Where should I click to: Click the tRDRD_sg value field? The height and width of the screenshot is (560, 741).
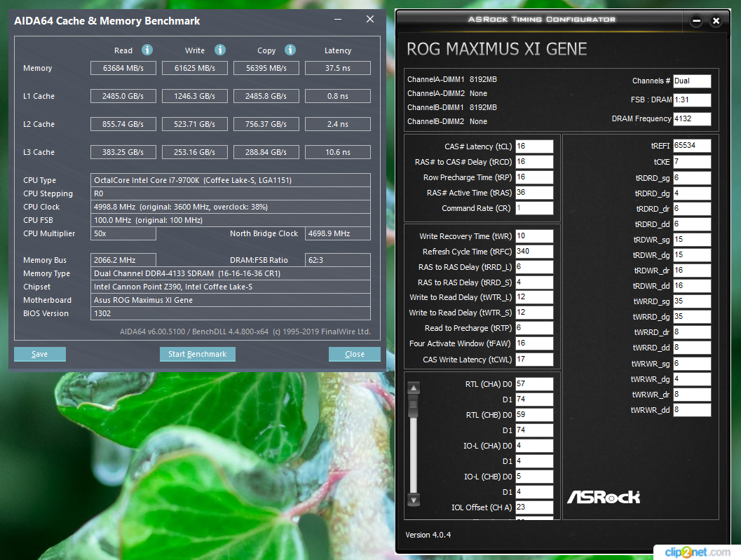coord(692,178)
